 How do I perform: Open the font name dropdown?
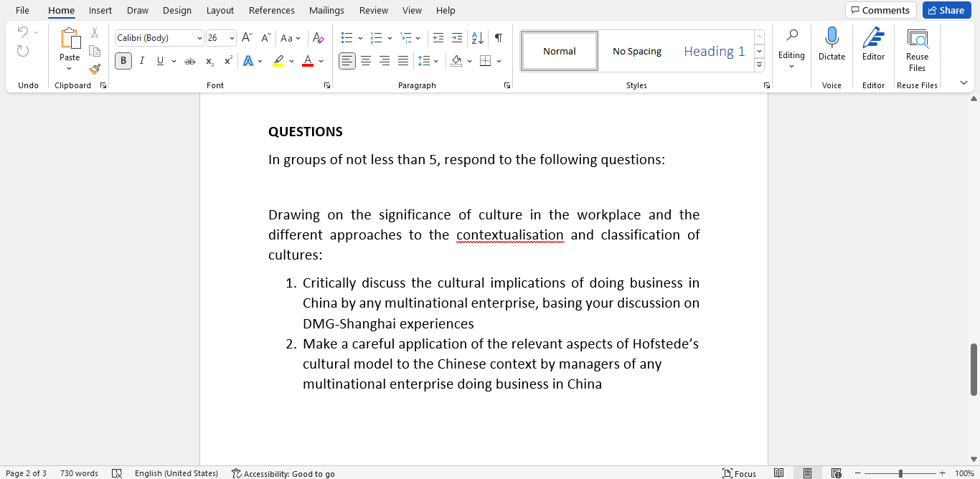point(199,38)
